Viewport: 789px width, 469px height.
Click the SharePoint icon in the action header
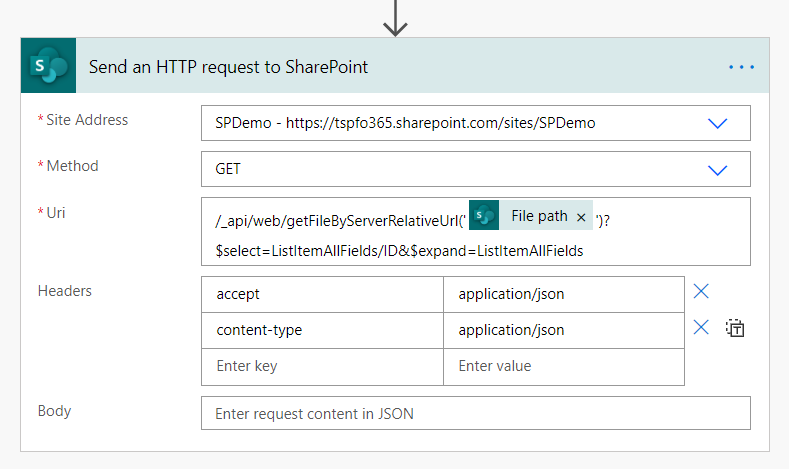pyautogui.click(x=46, y=67)
